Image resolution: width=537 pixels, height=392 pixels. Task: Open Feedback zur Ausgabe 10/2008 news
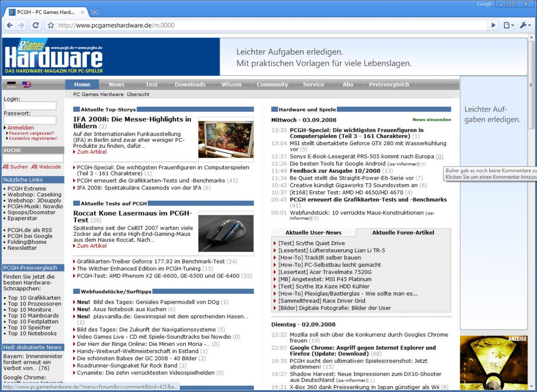tap(335, 171)
